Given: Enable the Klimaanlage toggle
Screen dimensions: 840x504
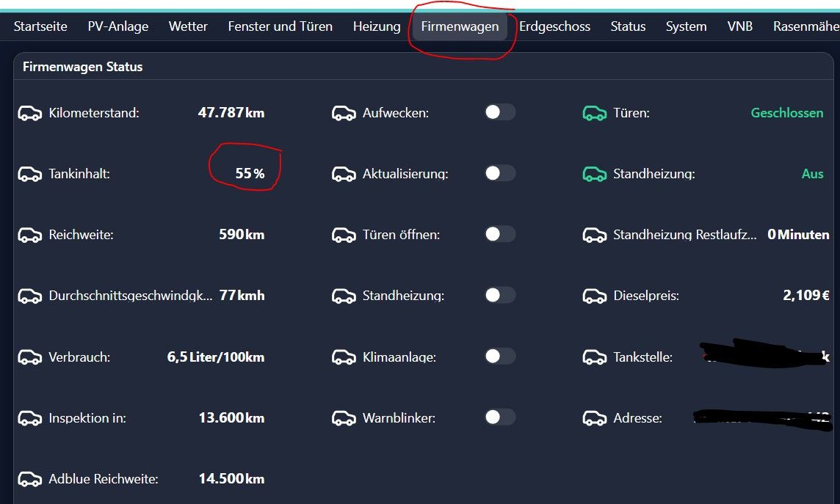Looking at the screenshot, I should 499,357.
